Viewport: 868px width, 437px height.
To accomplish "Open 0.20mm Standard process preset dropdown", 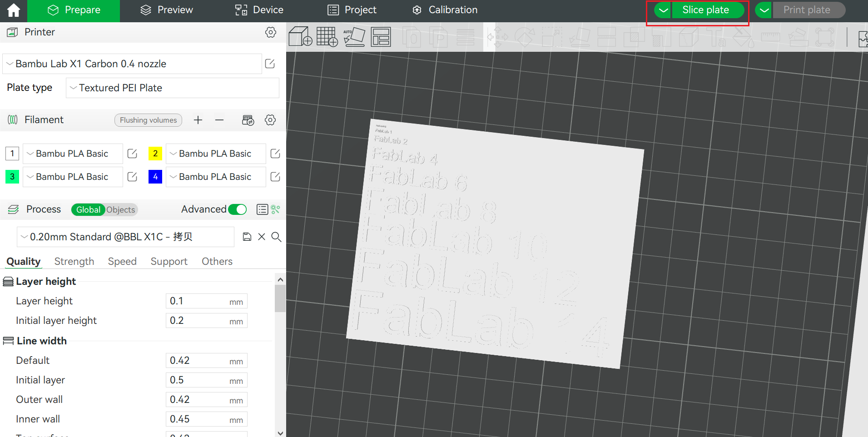I will click(x=125, y=237).
